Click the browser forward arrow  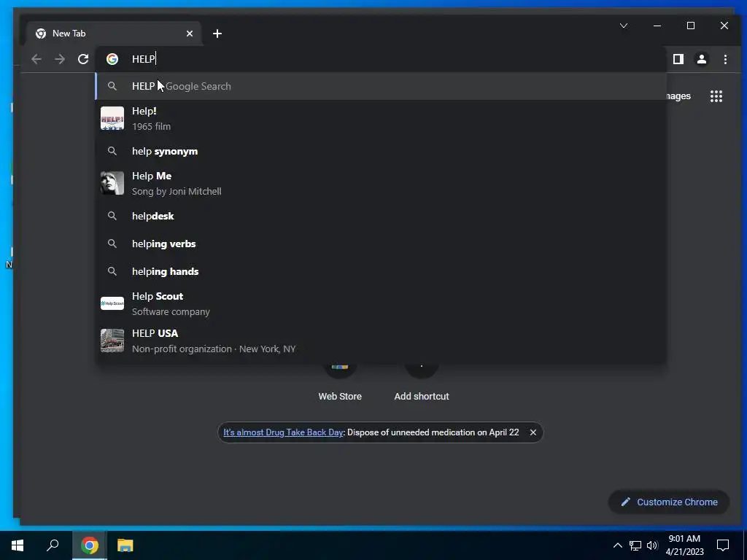60,59
